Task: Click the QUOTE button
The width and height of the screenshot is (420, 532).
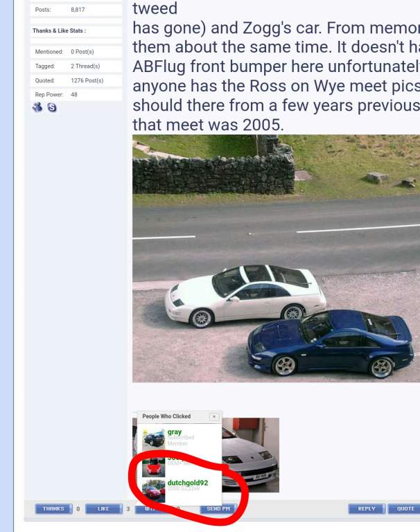Action: coord(405,508)
